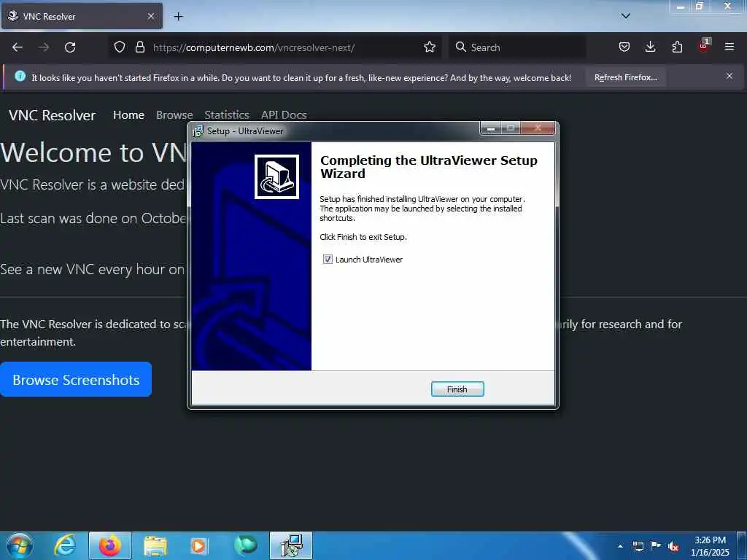Launch Internet Explorer from taskbar
747x560 pixels.
coord(65,545)
